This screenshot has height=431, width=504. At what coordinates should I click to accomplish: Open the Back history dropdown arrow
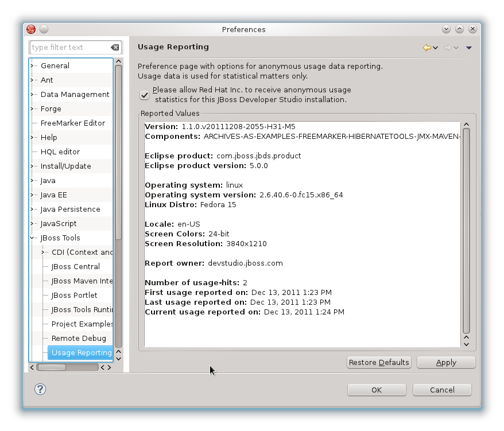436,48
